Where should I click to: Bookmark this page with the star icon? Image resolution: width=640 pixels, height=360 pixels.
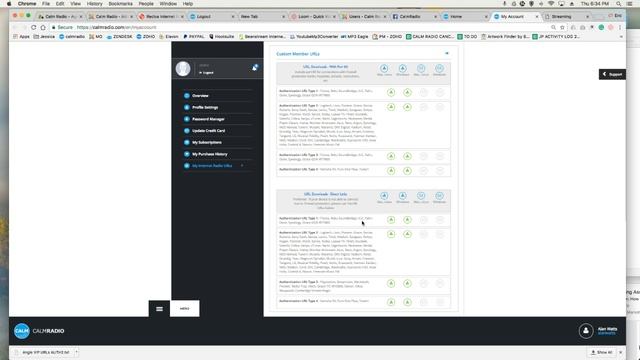[x=562, y=27]
